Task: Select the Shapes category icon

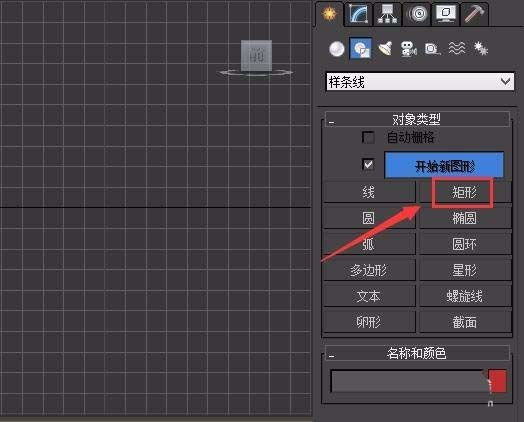Action: (x=361, y=49)
